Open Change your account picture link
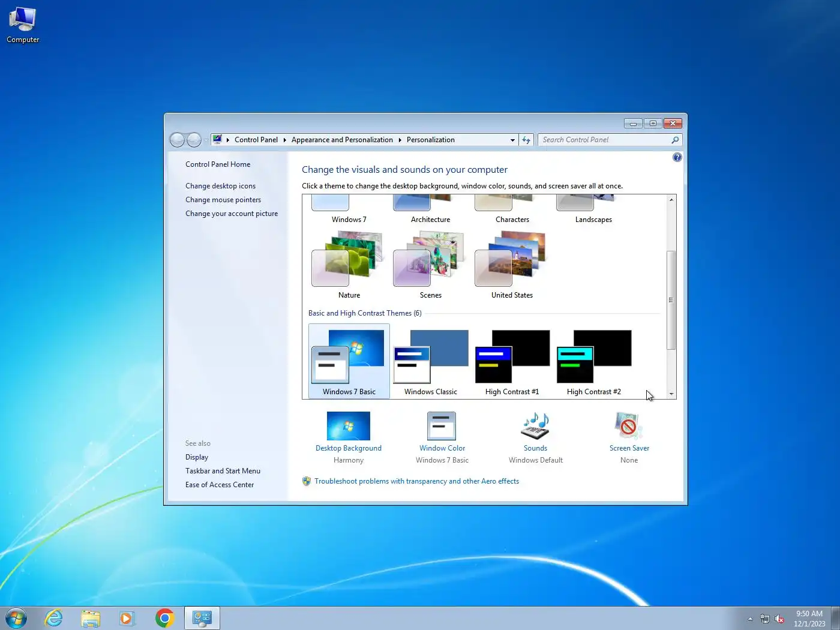Viewport: 840px width, 630px height. (x=232, y=214)
